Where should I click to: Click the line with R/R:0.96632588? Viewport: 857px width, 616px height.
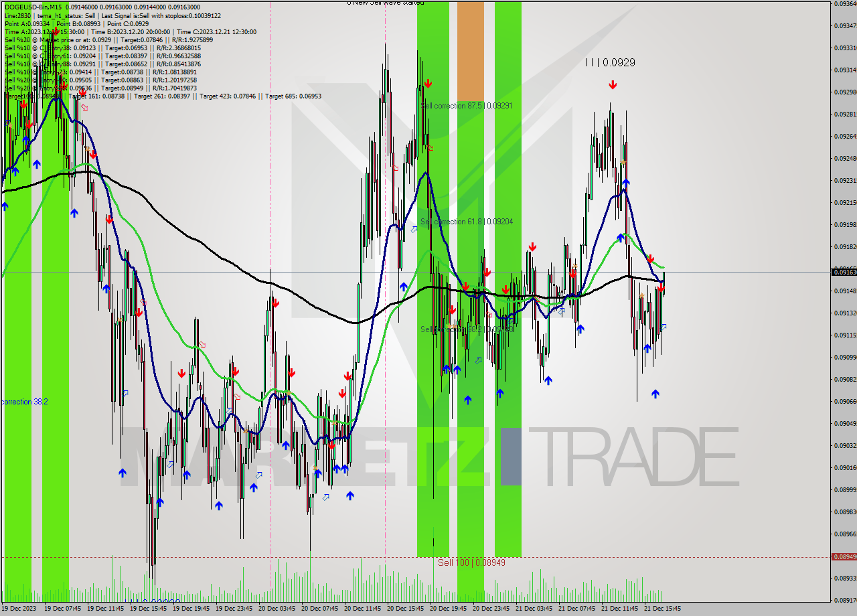click(102, 56)
